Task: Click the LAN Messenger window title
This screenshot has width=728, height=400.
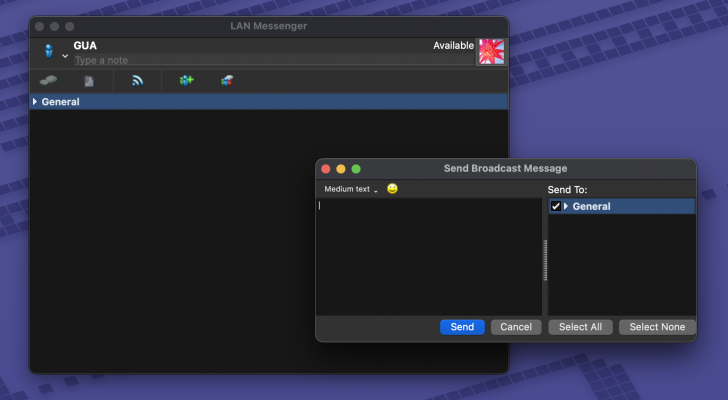Action: tap(268, 26)
